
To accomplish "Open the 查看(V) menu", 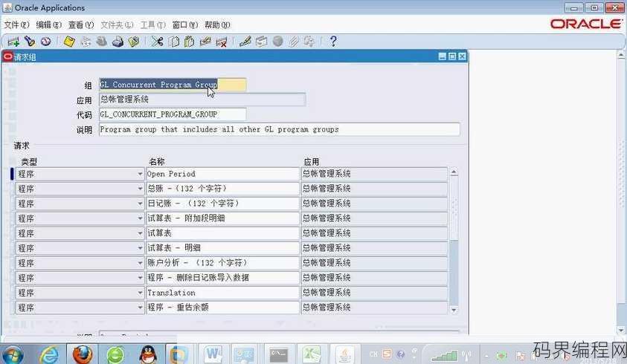I will pos(81,25).
